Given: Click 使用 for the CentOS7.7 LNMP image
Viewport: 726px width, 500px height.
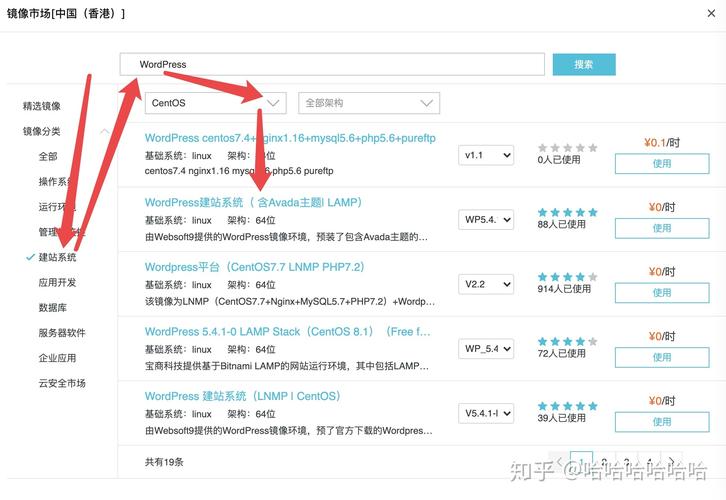Looking at the screenshot, I should [662, 293].
